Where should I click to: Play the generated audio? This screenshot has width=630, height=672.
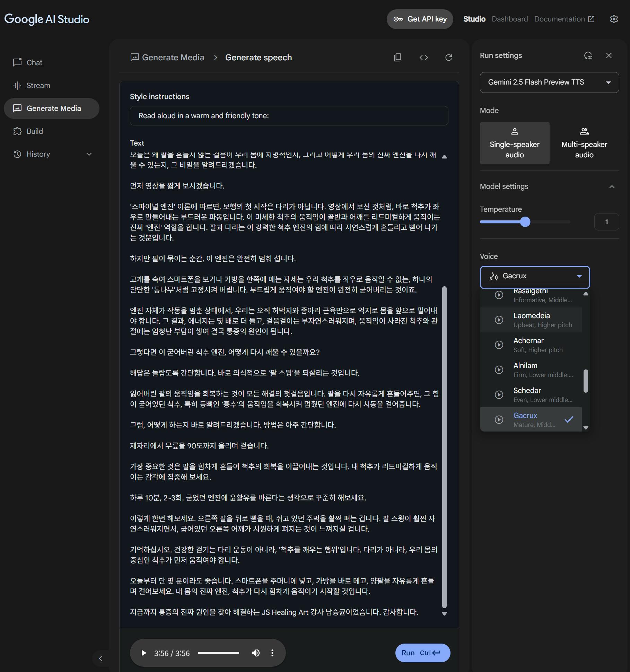click(143, 653)
